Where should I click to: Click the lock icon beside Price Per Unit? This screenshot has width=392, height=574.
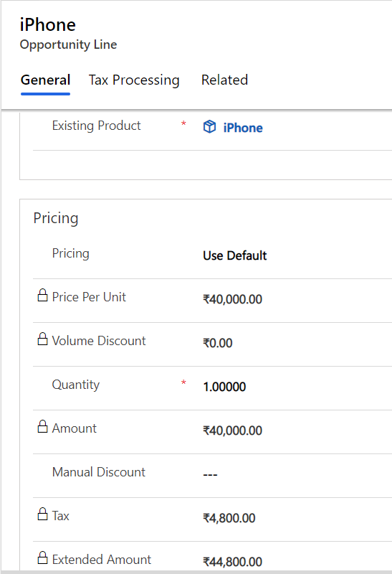point(43,295)
